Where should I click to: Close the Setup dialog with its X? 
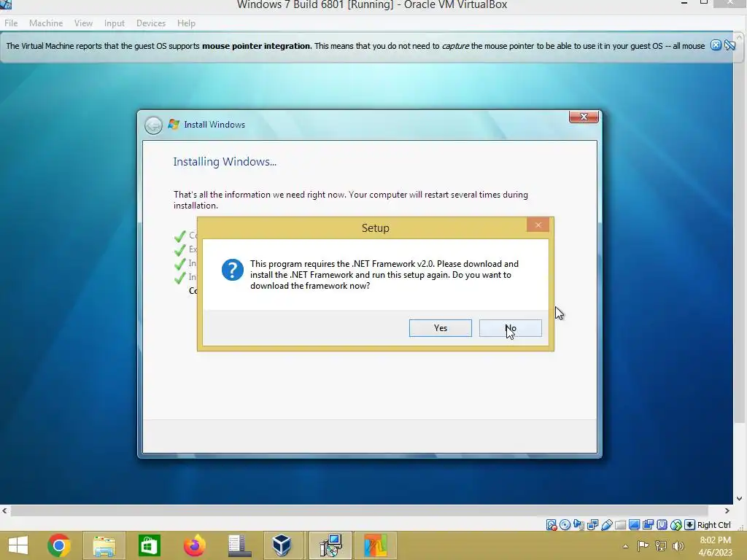(x=538, y=225)
